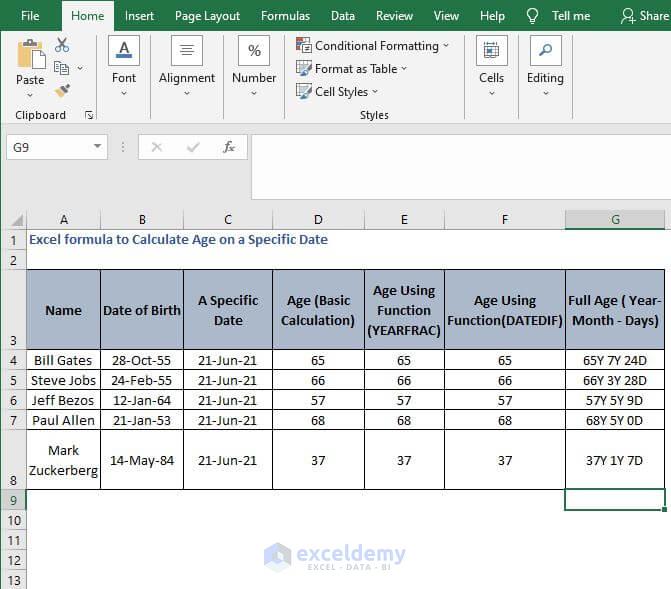Switch to the View tab

tap(446, 16)
